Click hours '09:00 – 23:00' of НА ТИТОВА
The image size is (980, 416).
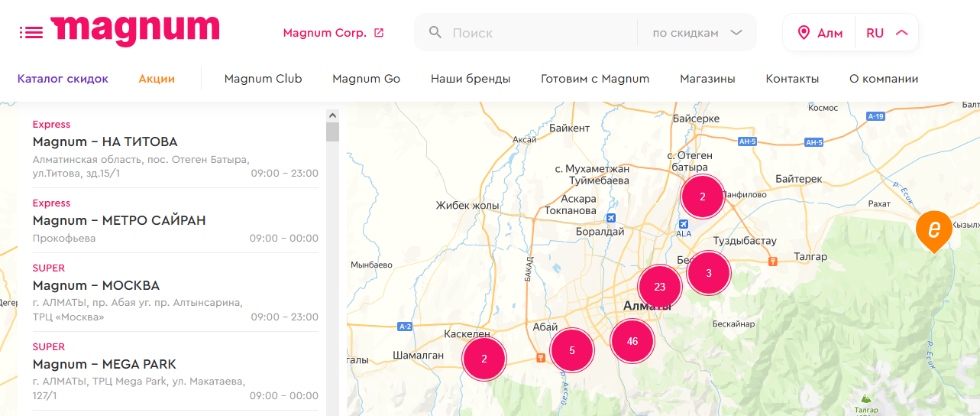click(285, 174)
